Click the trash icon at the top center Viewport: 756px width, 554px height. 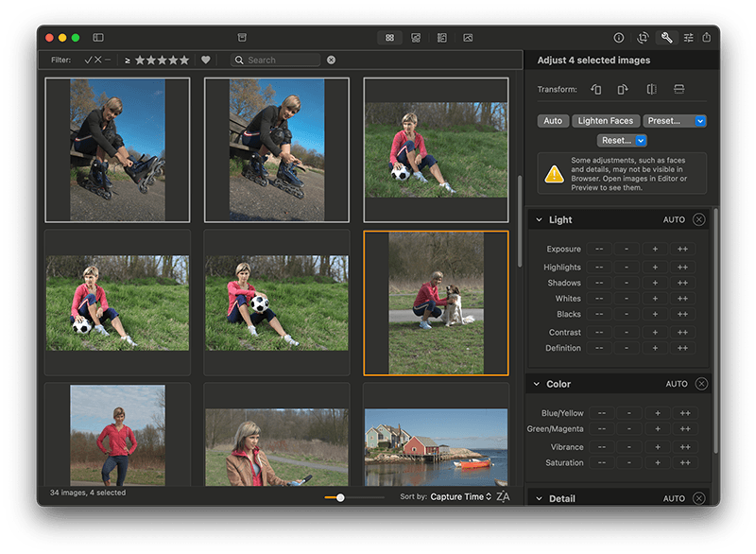[242, 38]
